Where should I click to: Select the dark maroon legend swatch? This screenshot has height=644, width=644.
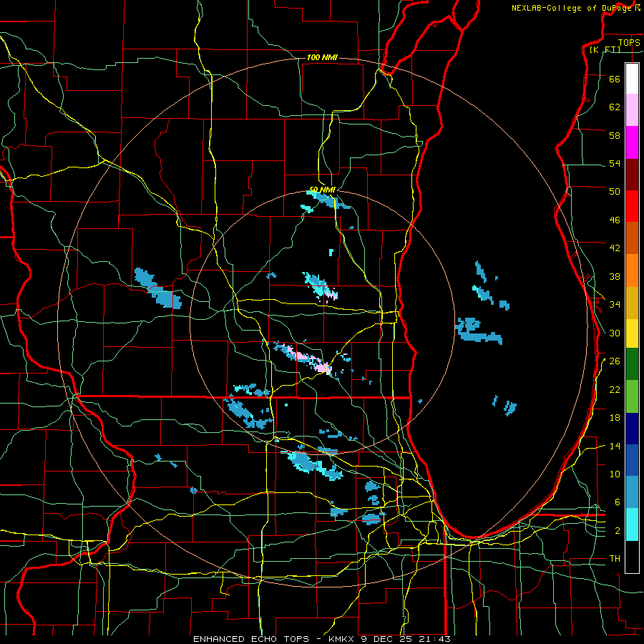632,175
